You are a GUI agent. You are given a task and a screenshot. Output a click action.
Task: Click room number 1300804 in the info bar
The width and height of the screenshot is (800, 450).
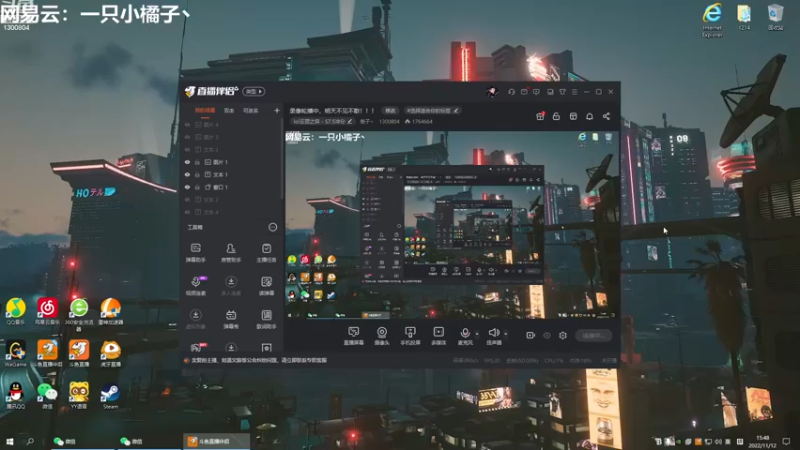click(x=389, y=121)
